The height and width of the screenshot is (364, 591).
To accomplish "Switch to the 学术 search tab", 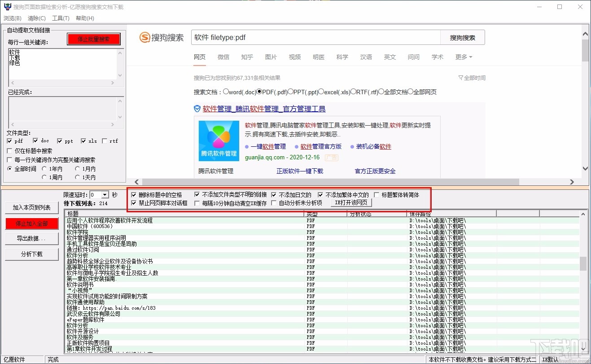I will (x=437, y=57).
